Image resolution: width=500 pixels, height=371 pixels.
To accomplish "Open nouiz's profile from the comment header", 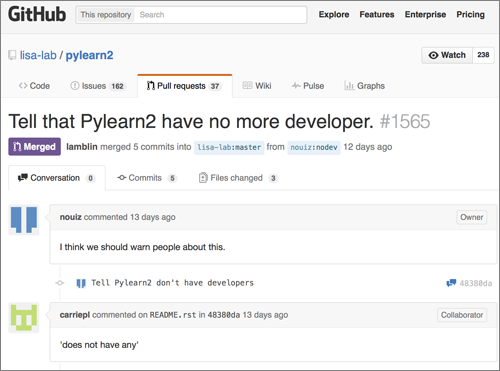I will 71,217.
